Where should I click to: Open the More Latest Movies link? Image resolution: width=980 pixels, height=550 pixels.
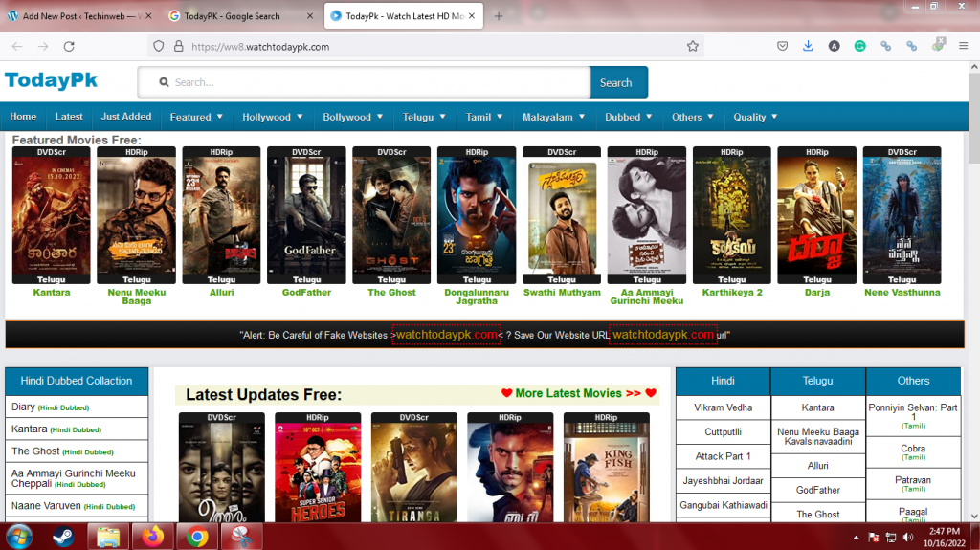579,393
